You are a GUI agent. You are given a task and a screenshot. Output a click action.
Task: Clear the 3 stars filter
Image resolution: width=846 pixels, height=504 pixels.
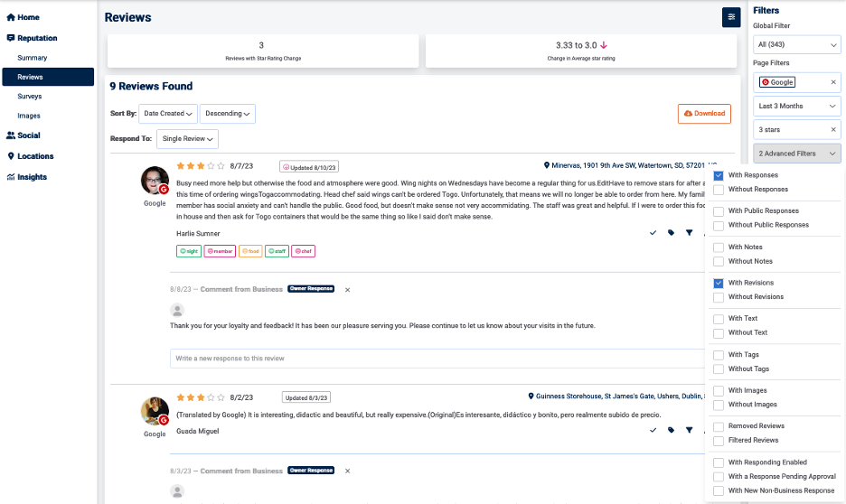click(833, 130)
